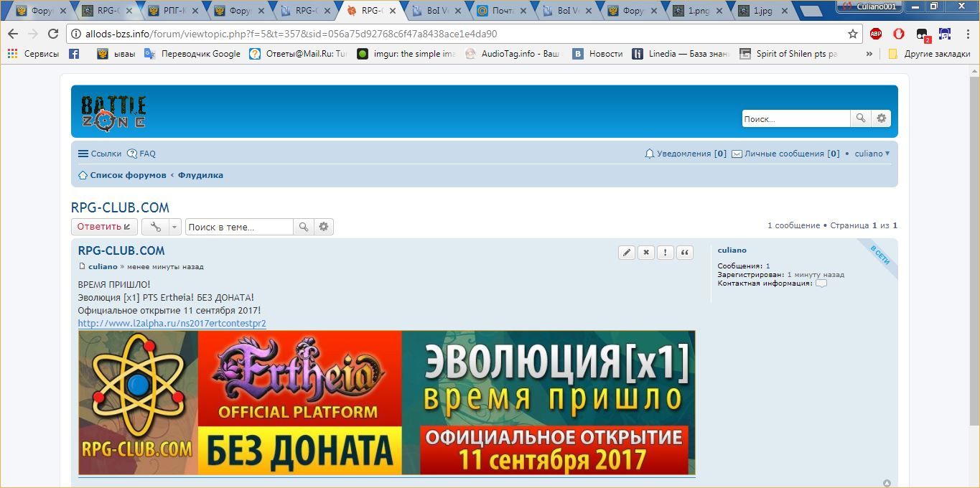This screenshot has height=488, width=980.
Task: Open the Facebook bookmark icon
Action: click(x=74, y=54)
